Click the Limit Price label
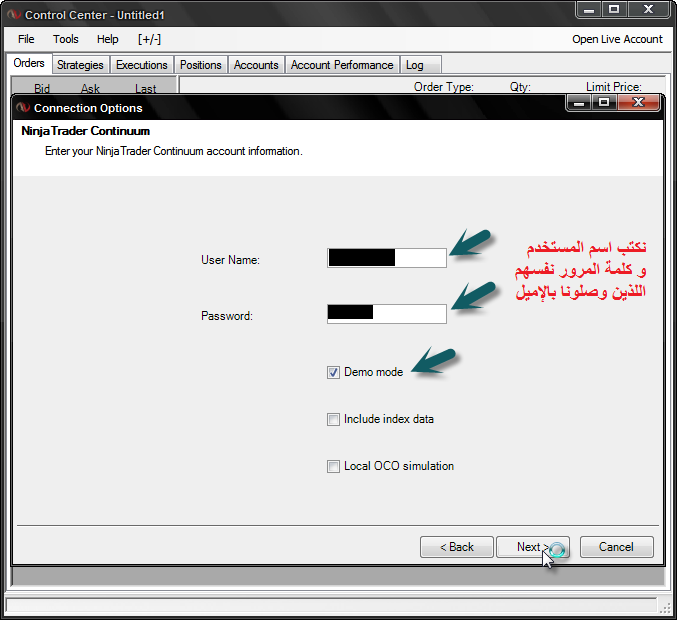The image size is (677, 620). 614,87
